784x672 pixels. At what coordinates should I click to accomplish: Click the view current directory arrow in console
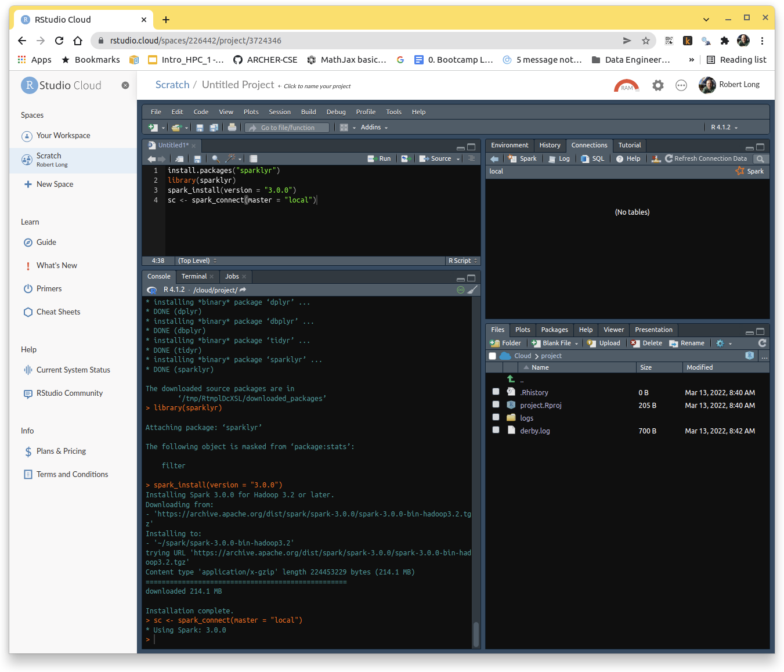coord(243,290)
